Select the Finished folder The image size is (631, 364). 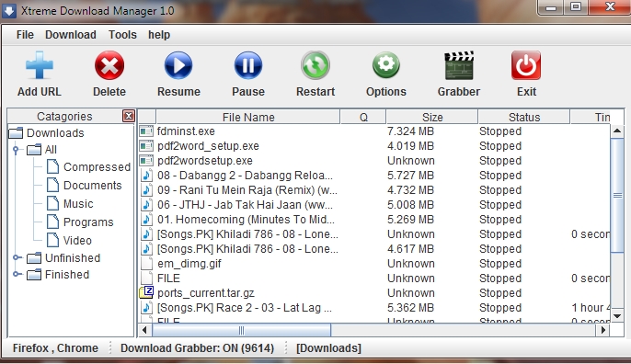(x=67, y=275)
